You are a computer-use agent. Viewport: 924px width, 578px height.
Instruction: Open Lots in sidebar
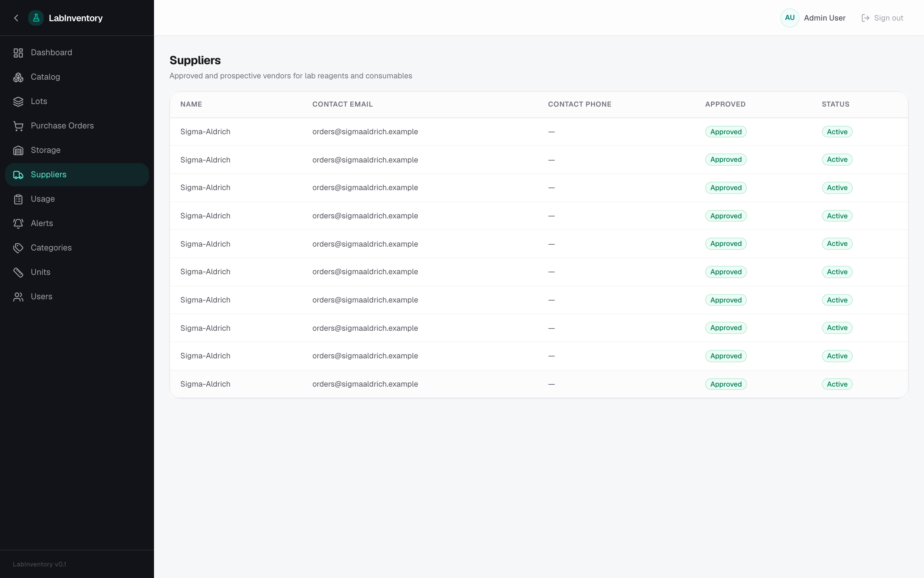click(x=77, y=102)
